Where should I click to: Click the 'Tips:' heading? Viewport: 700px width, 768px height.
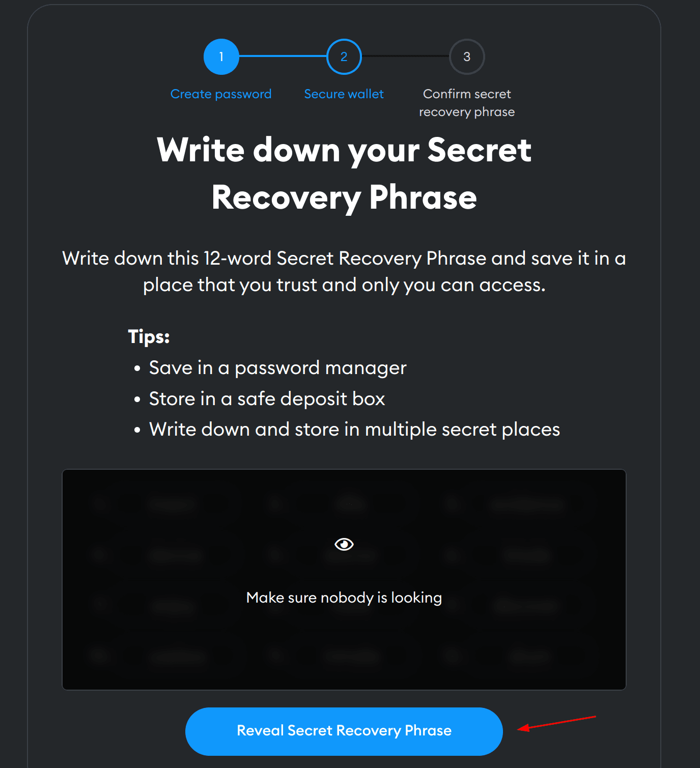[149, 336]
